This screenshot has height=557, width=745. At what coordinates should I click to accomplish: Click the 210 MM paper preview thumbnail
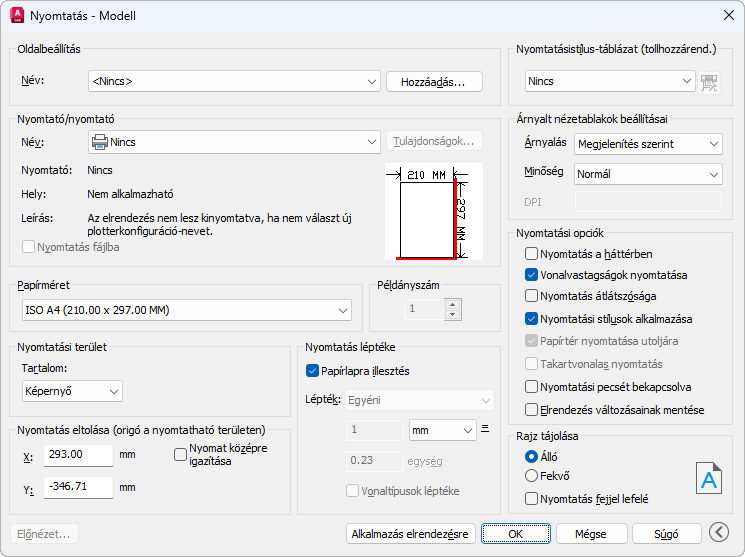(433, 212)
